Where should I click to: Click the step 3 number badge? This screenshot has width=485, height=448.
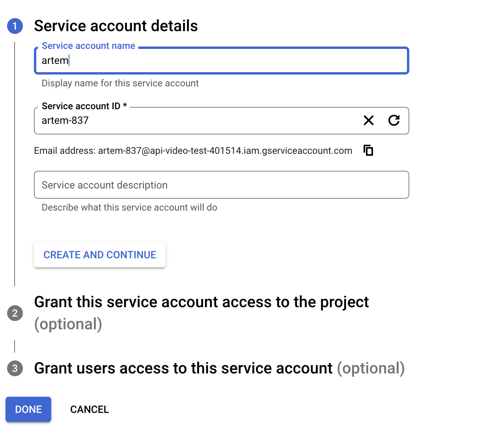(15, 368)
